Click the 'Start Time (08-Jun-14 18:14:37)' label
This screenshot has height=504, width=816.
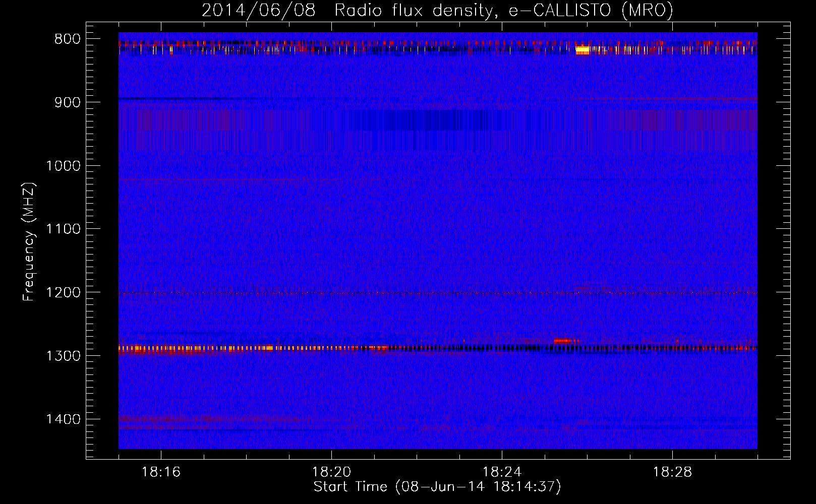click(437, 487)
